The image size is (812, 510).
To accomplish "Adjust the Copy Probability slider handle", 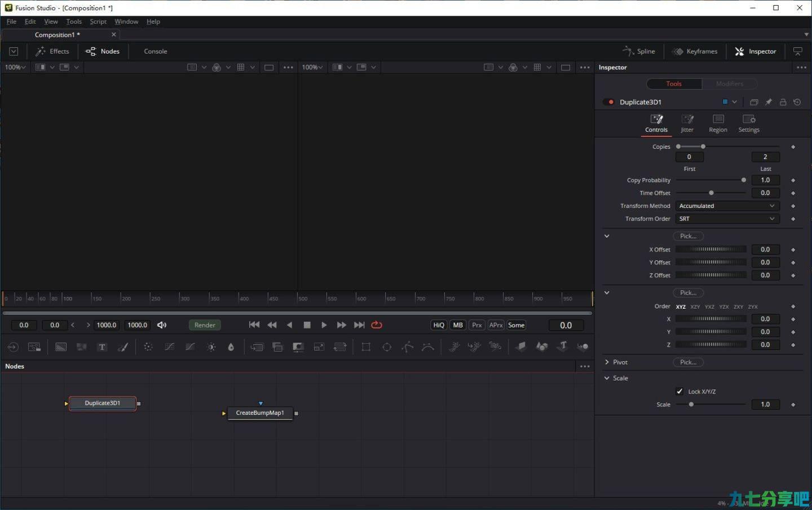I will point(744,180).
